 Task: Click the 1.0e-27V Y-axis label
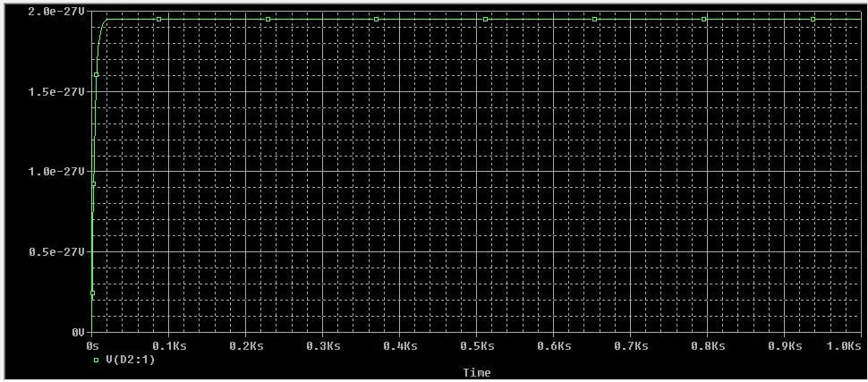[56, 172]
